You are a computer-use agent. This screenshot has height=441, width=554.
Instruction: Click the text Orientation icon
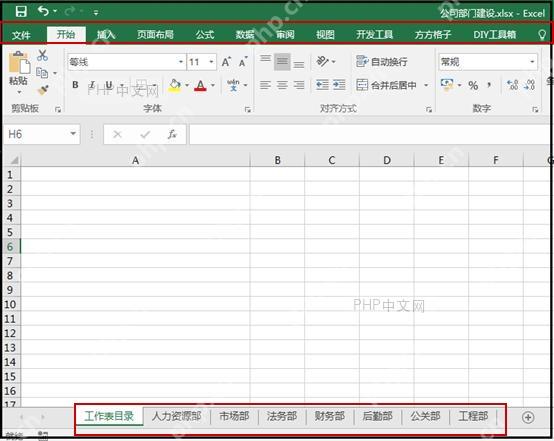tap(323, 61)
